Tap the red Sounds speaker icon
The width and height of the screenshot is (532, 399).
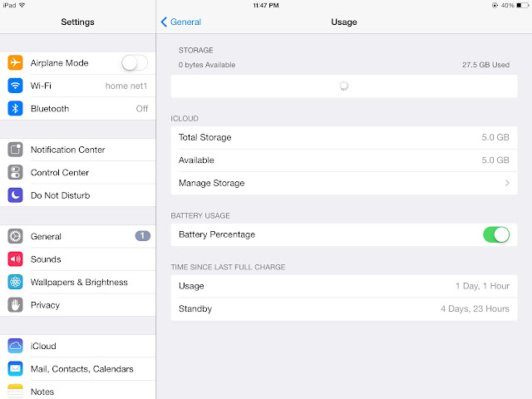pyautogui.click(x=15, y=259)
